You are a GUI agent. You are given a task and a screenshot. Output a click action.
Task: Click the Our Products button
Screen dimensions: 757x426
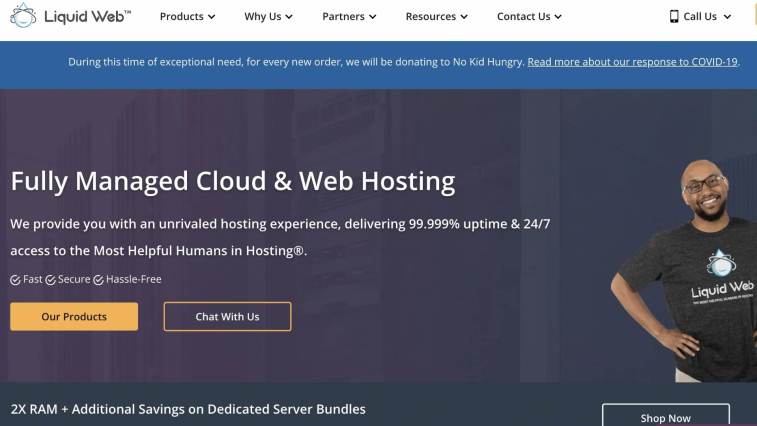tap(74, 317)
